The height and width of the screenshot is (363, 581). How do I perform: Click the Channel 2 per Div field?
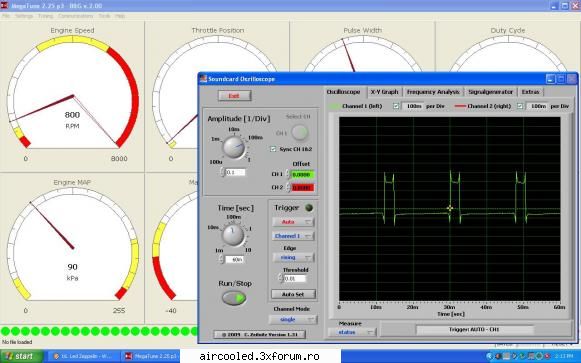(537, 106)
